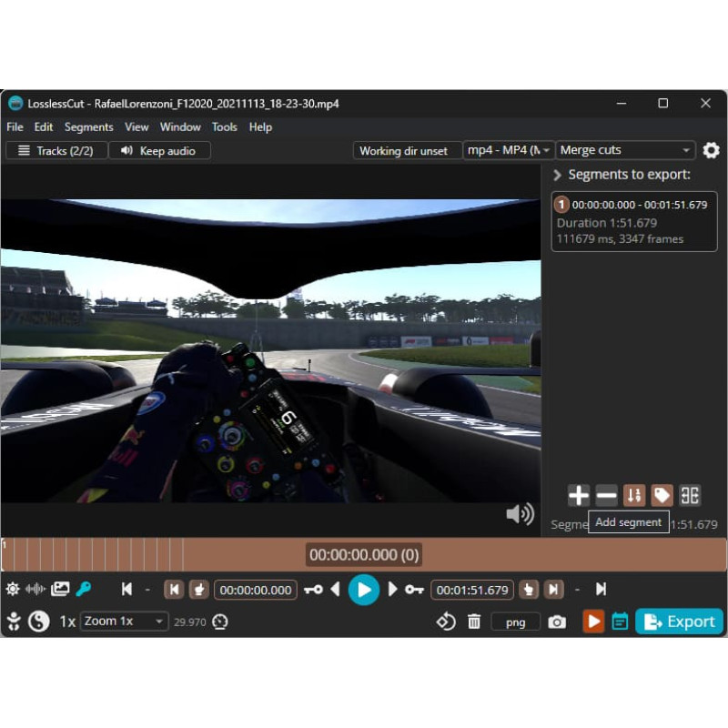Click the segment tag label icon
Screen dimensions: 728x728
click(x=662, y=495)
